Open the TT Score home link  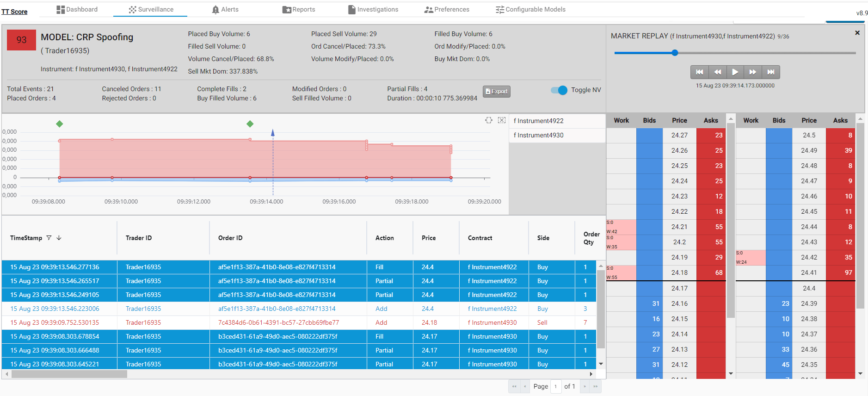click(14, 12)
